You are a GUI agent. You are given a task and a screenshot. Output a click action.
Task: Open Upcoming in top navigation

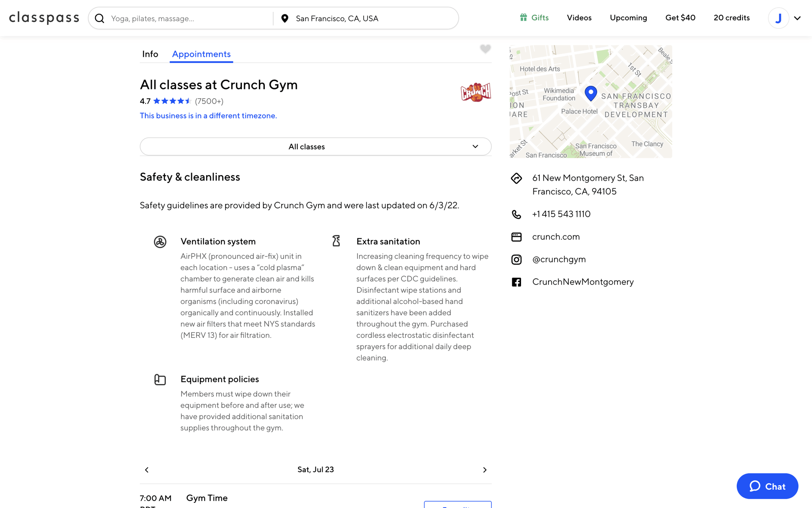click(x=628, y=18)
